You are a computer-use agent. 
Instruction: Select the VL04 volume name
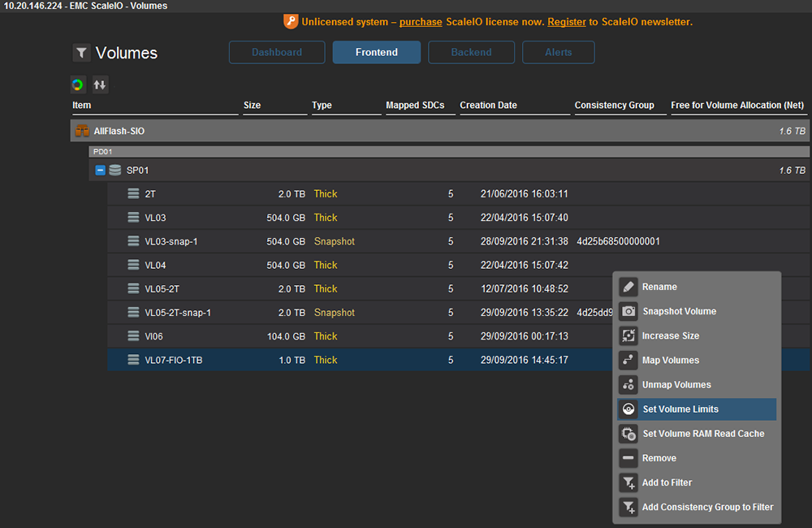155,266
